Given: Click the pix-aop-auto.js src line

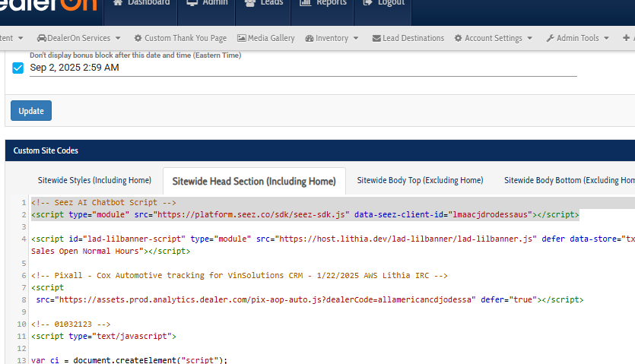Looking at the screenshot, I should (x=310, y=299).
